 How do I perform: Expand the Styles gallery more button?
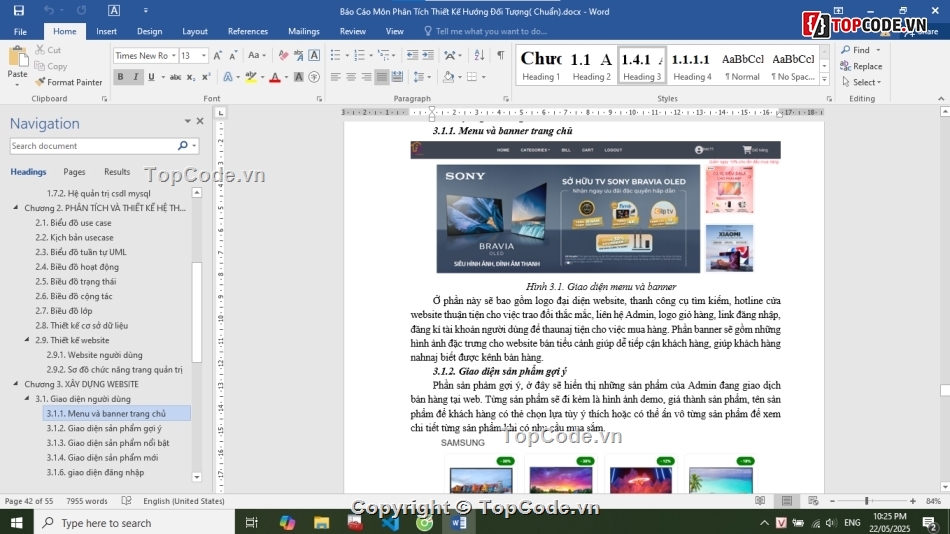824,79
